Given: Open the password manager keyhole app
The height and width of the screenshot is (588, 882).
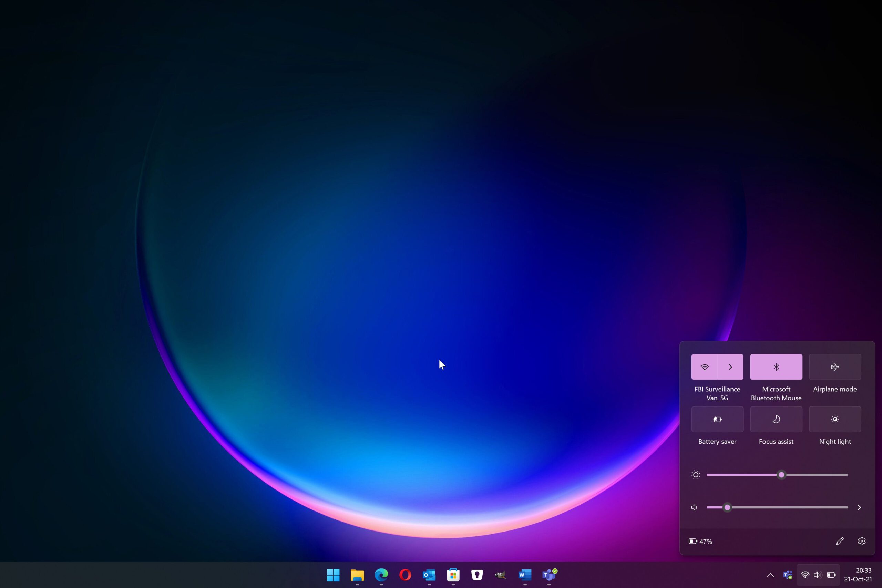Looking at the screenshot, I should point(477,575).
